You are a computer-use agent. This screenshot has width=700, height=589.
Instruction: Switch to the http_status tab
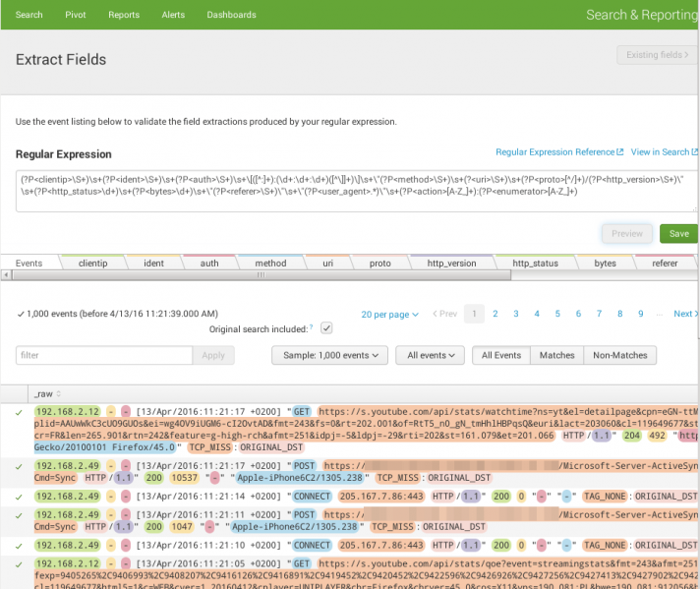pyautogui.click(x=535, y=263)
